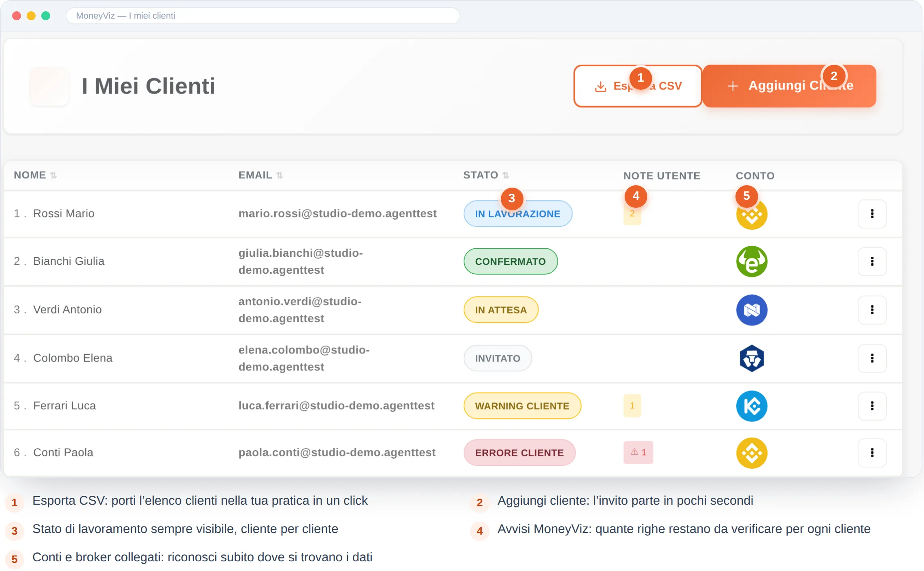Click email mario.rossi@studio-demo.agenttest

point(337,214)
